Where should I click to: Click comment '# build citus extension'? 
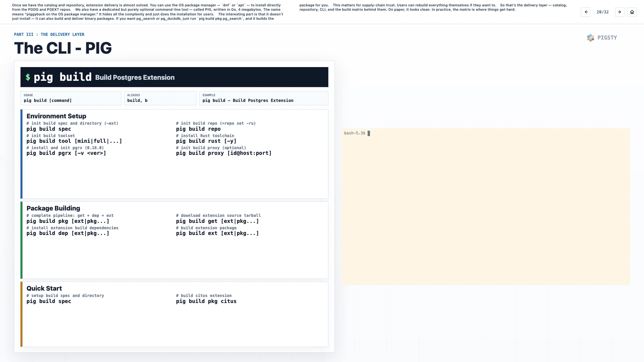[204, 296]
